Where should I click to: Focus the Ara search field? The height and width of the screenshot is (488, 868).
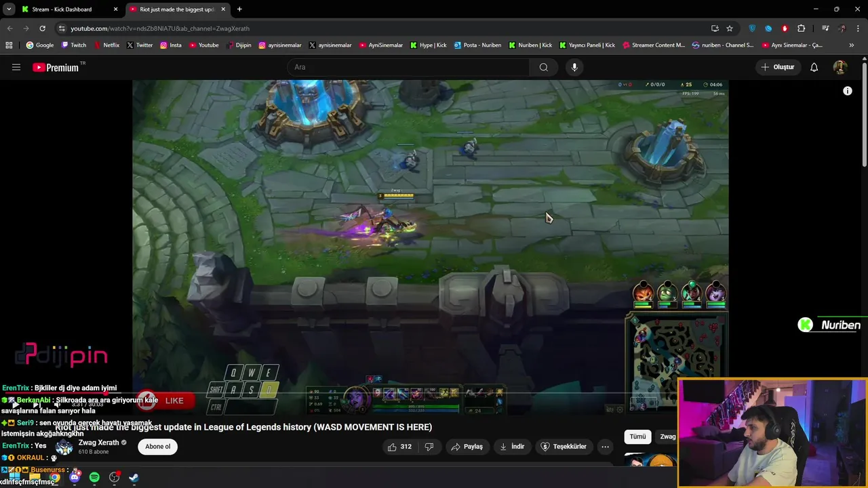click(x=408, y=67)
